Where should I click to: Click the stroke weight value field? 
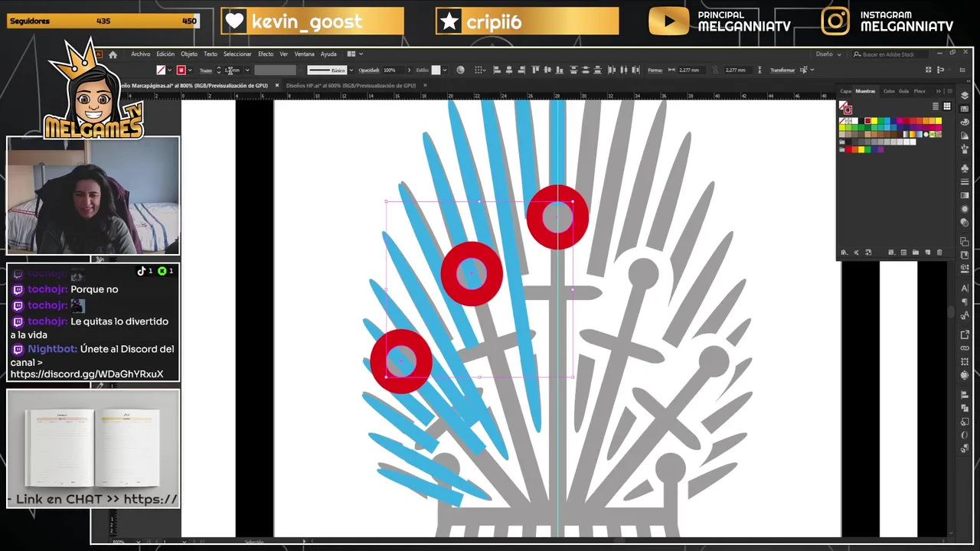(x=232, y=70)
